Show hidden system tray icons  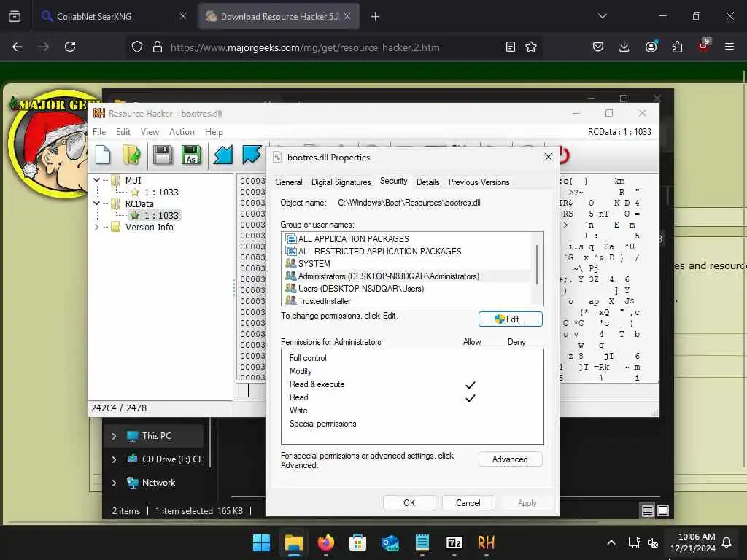[x=611, y=542]
